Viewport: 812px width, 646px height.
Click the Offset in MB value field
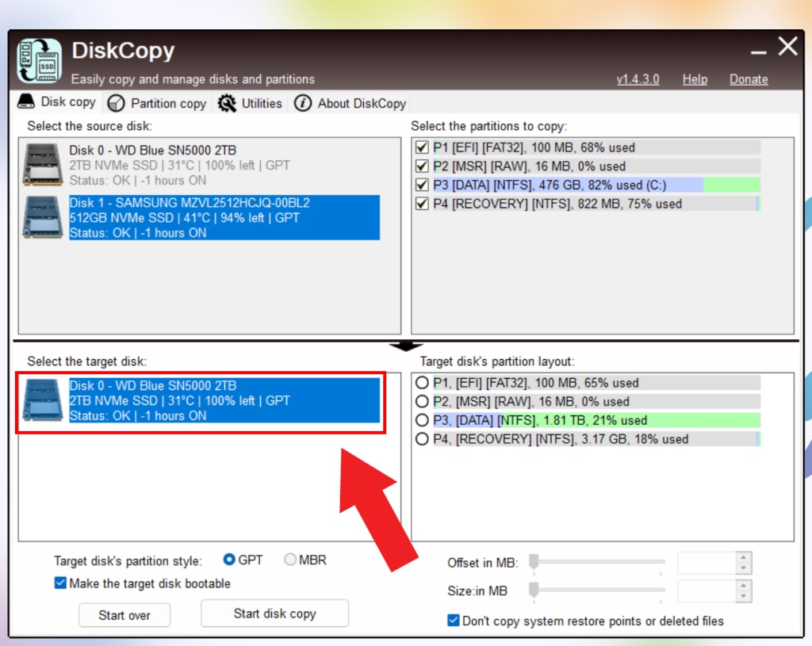pyautogui.click(x=707, y=564)
